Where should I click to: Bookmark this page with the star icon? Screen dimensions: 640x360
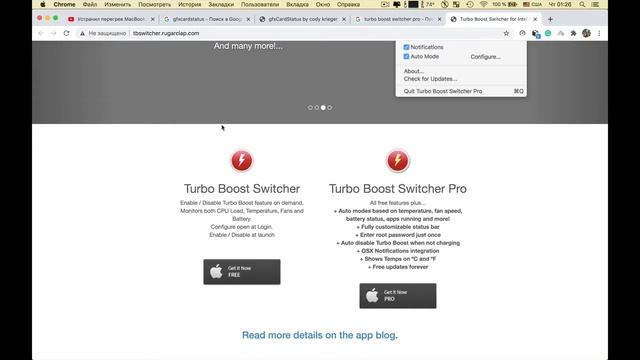pos(506,33)
